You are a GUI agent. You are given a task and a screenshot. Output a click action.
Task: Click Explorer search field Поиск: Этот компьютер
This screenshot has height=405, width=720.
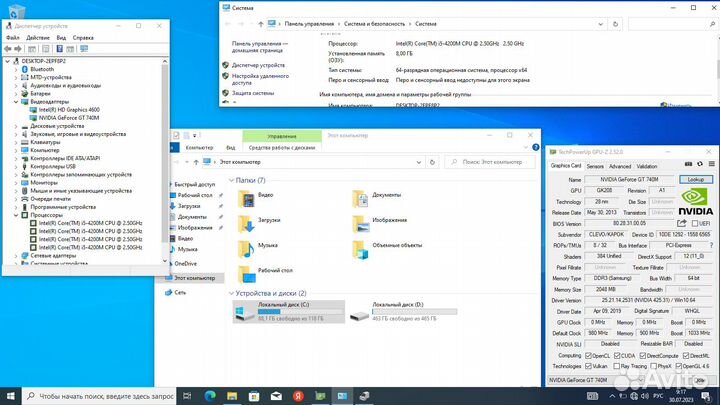click(x=490, y=162)
